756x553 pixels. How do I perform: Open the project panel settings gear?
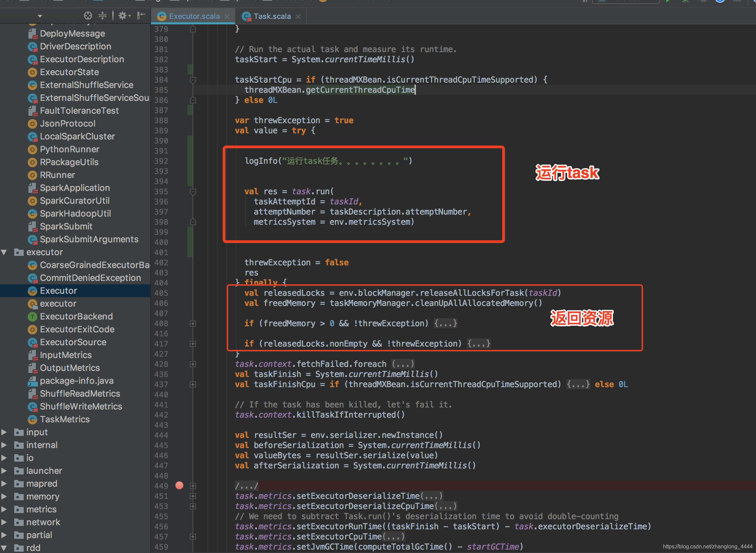point(123,16)
